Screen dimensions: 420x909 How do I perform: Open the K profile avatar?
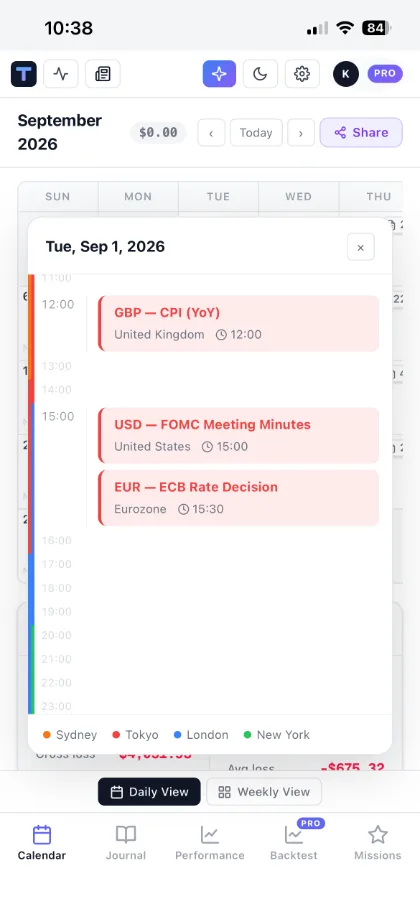346,74
